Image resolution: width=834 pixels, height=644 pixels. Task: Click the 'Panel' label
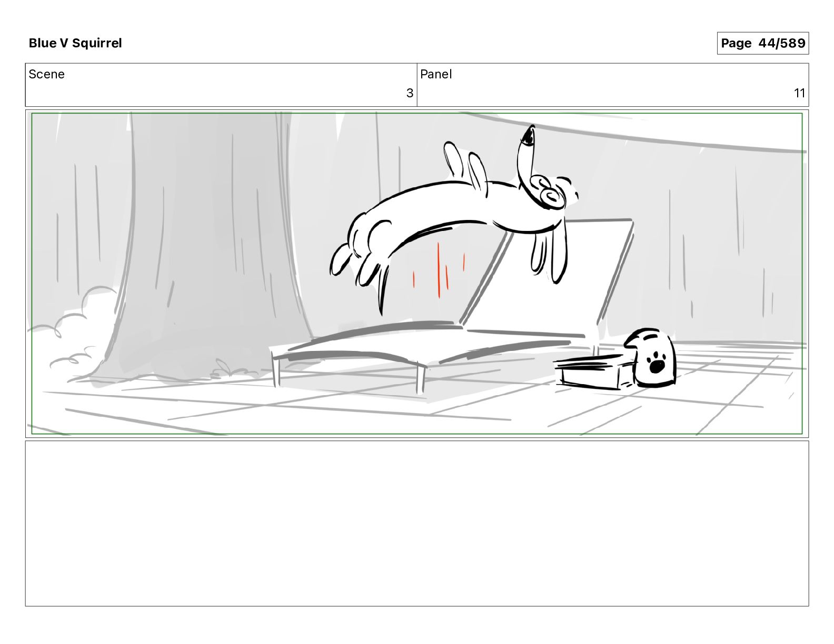pyautogui.click(x=436, y=74)
